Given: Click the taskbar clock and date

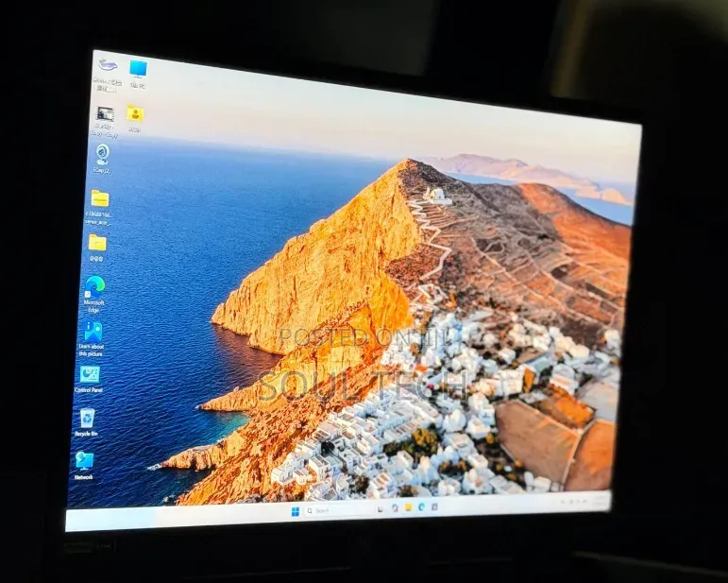Looking at the screenshot, I should coord(600,500).
